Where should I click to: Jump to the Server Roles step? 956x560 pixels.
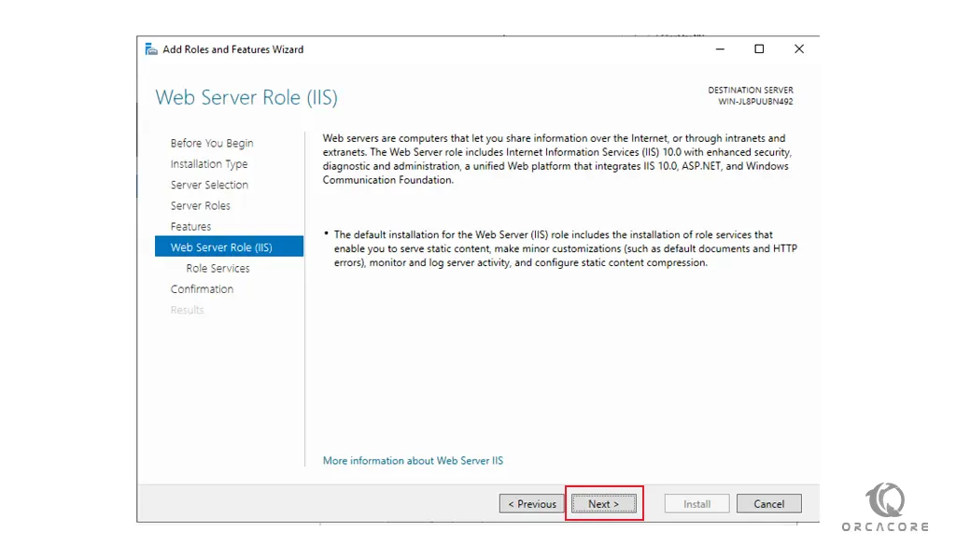pos(200,206)
